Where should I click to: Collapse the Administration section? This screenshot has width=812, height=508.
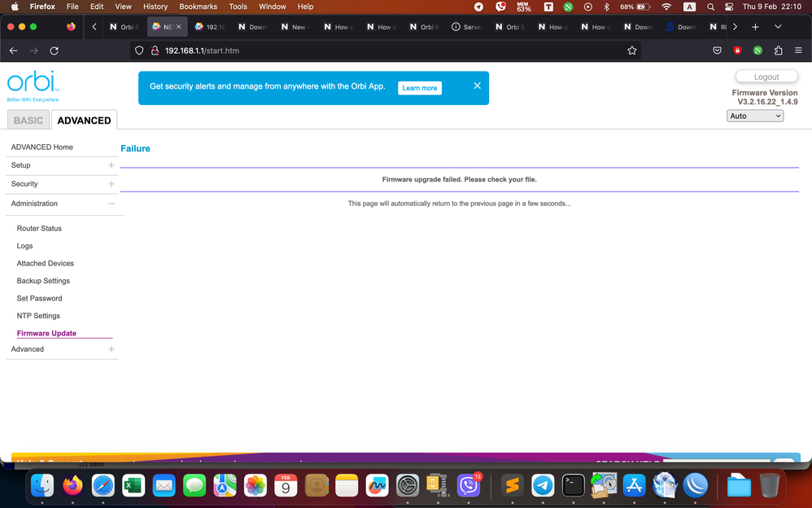(x=111, y=204)
